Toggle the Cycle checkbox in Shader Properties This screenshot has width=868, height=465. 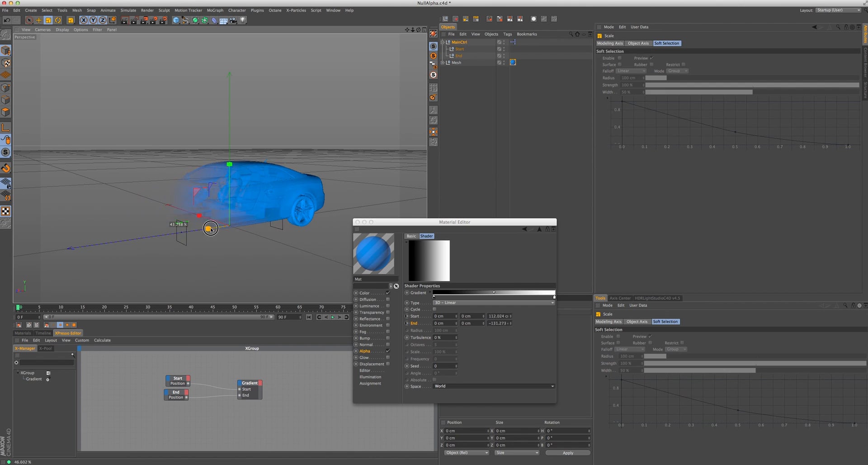[434, 309]
